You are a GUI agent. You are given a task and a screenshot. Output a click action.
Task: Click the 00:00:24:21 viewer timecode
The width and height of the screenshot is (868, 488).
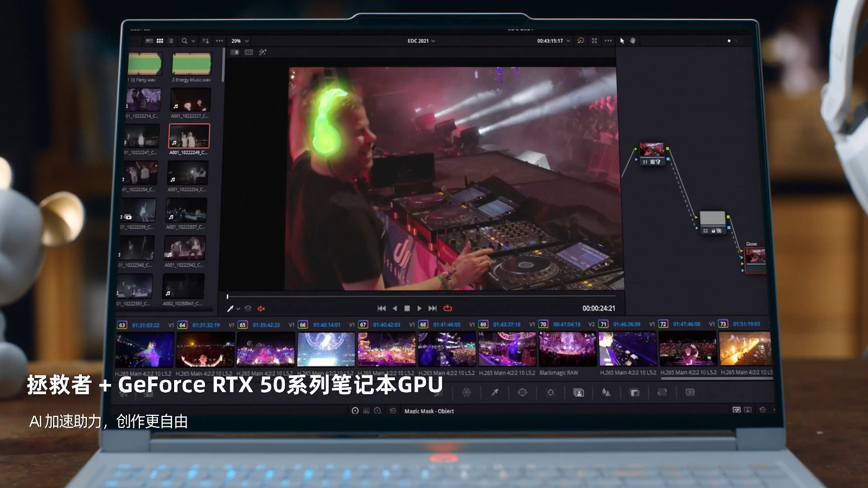tap(599, 309)
